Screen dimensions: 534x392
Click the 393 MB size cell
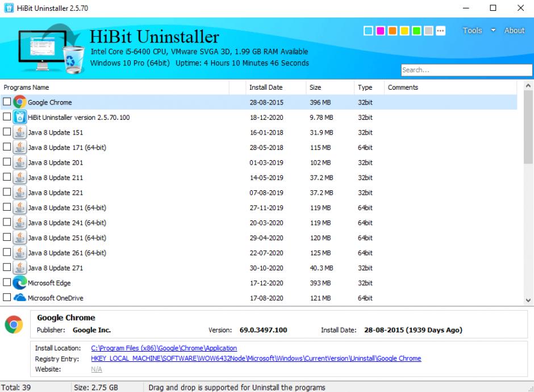tap(320, 283)
